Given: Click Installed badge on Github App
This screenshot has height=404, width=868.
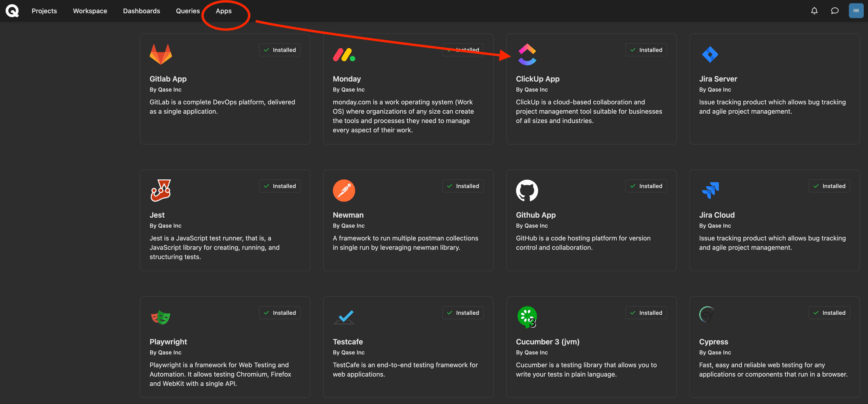Looking at the screenshot, I should point(646,186).
